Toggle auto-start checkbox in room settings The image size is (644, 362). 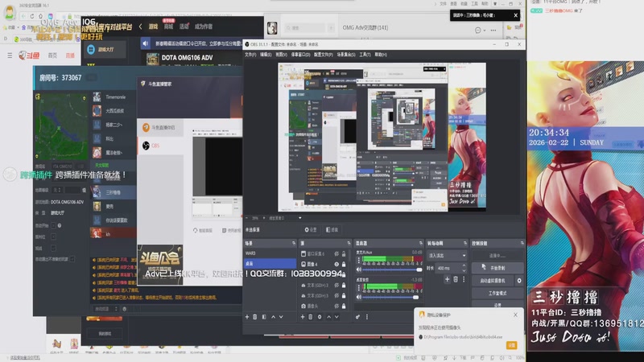point(53,225)
